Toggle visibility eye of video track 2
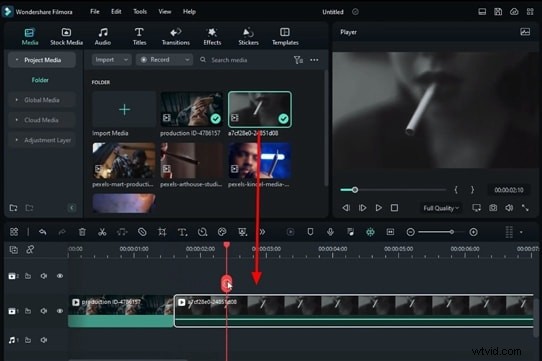 [60, 276]
